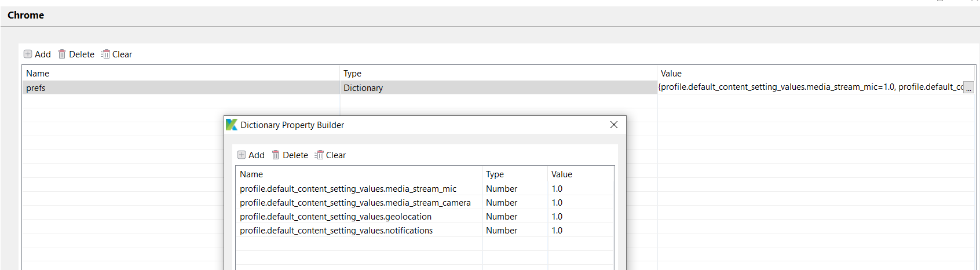Edit value 1.0 of notifications row
This screenshot has width=980, height=270.
click(x=557, y=231)
